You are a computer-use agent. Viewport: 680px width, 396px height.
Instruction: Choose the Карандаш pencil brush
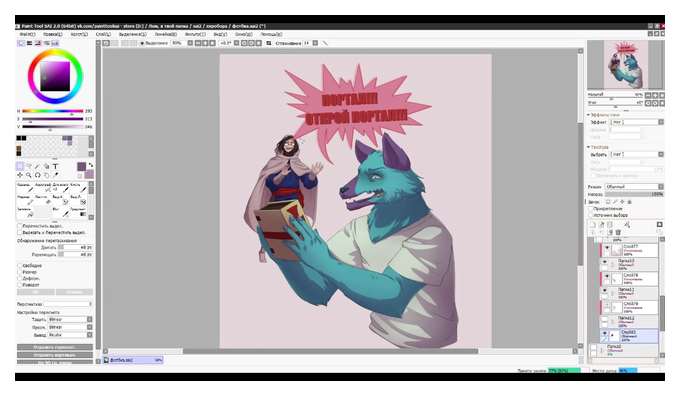coord(25,188)
